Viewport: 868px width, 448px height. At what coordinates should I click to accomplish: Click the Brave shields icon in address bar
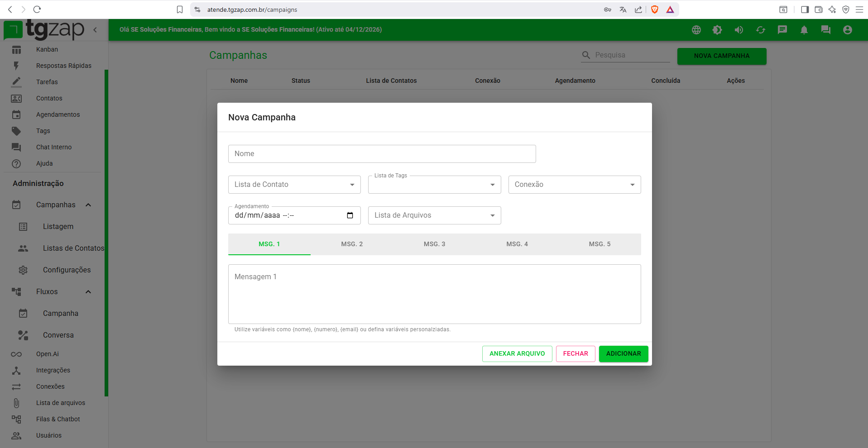(654, 10)
